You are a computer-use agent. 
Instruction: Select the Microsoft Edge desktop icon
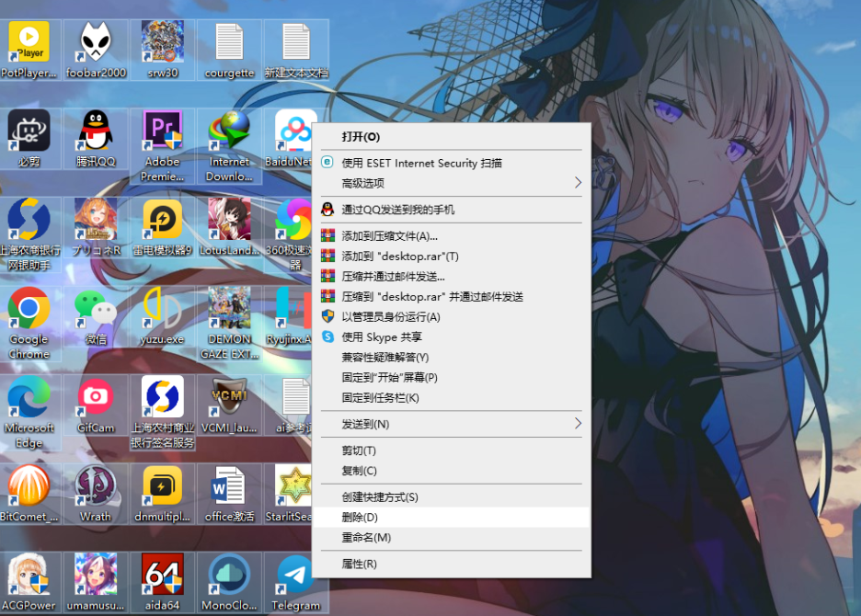click(29, 413)
